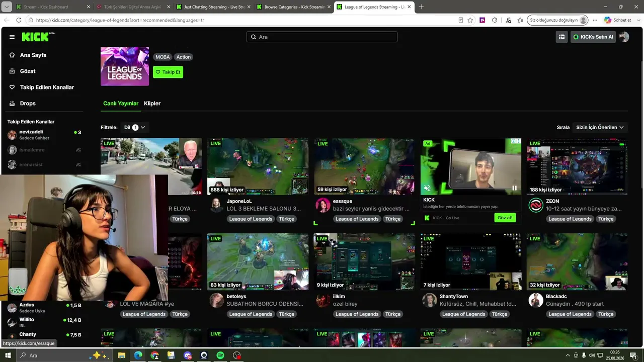Open Blackadc channel avatar
Viewport: 644px width, 362px height.
click(536, 300)
